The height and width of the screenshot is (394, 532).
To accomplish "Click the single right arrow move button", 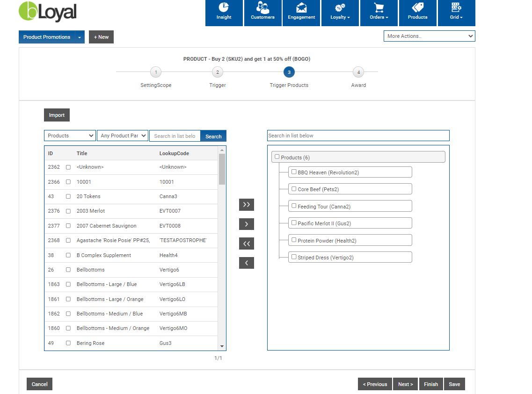I will (x=246, y=224).
